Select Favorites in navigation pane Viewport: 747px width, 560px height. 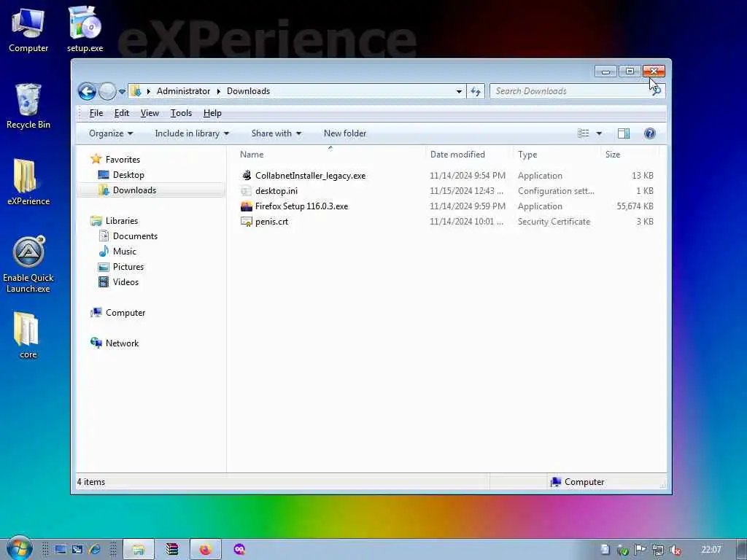point(123,160)
